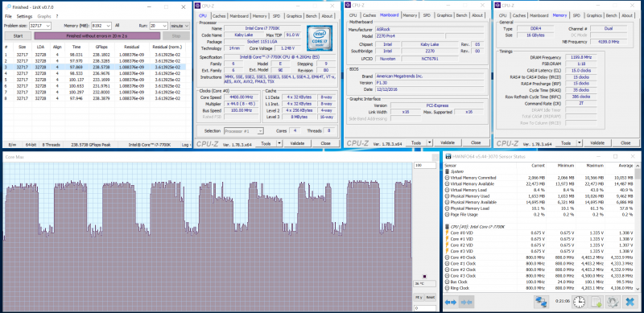644x313 pixels.
Task: Click the Reset button in Core Max
Action: pyautogui.click(x=430, y=297)
